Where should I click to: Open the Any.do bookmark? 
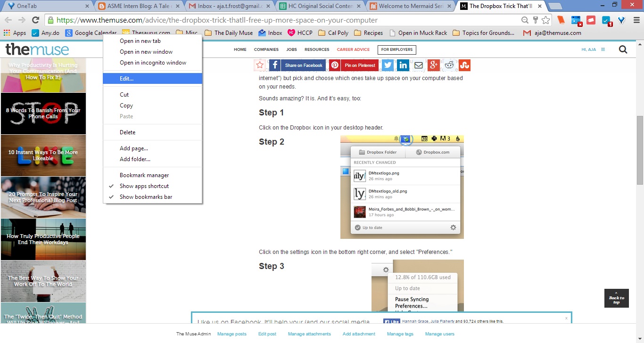click(x=46, y=33)
